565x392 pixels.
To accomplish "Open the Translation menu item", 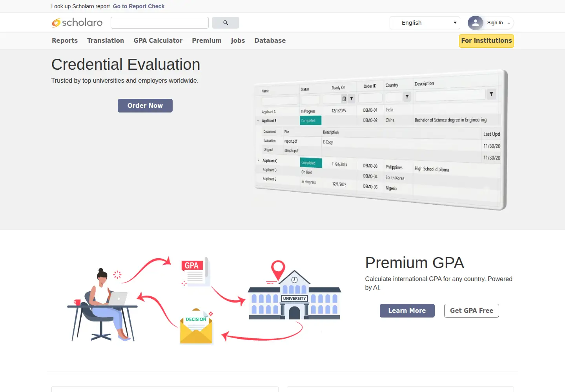I will (x=106, y=40).
